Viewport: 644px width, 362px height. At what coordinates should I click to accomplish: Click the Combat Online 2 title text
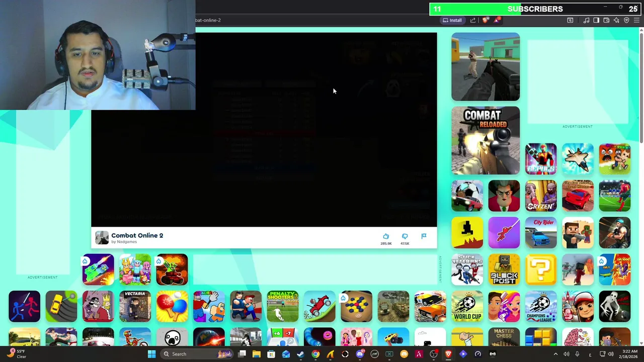point(137,235)
